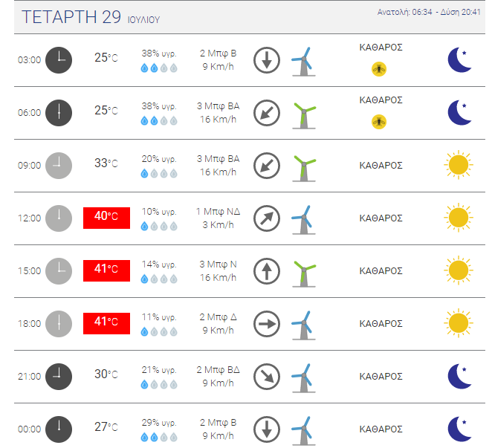
Task: Click the blue wind turbine at 21:00
Action: point(304,378)
